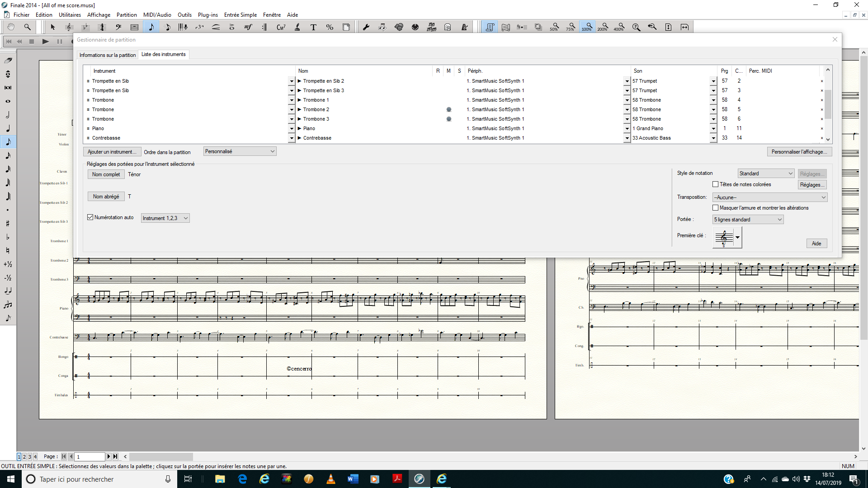Check Masquer l'armure et montrer altérations
Image resolution: width=868 pixels, height=488 pixels.
715,208
